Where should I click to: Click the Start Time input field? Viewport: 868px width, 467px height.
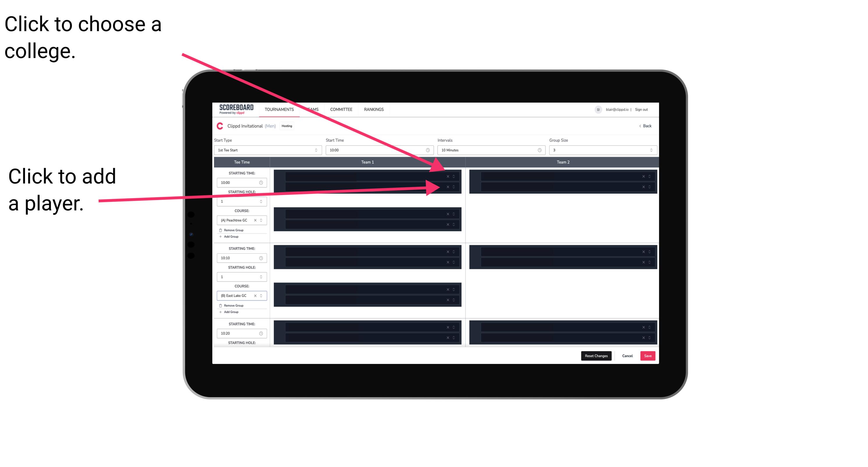379,150
